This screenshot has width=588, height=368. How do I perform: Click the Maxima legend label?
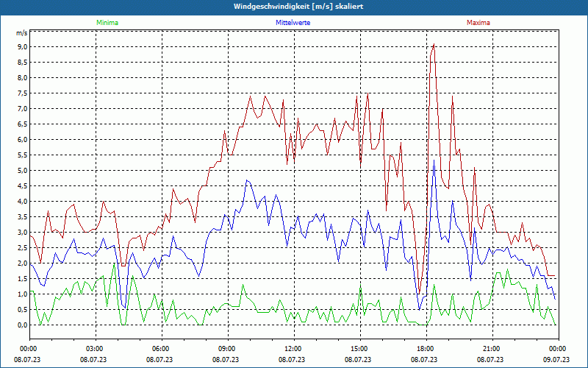click(x=478, y=23)
